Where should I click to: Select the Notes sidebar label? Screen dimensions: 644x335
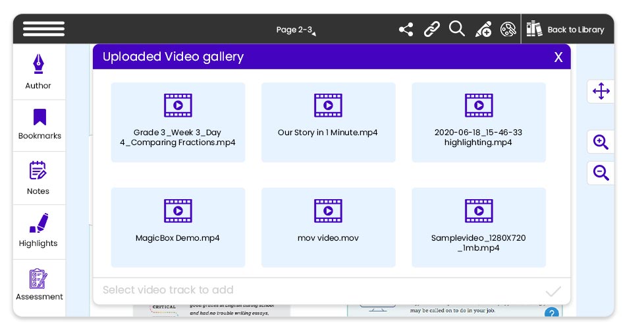coord(38,191)
